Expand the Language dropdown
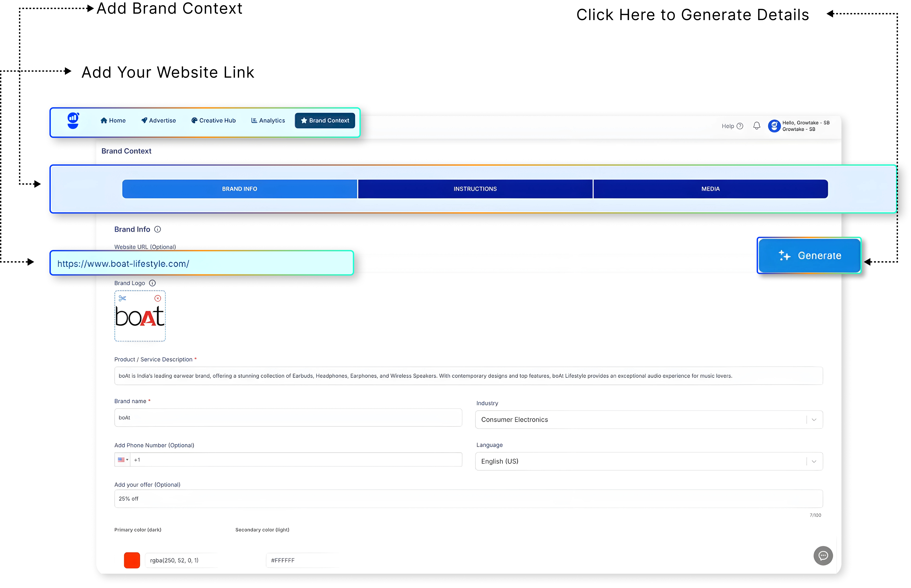The width and height of the screenshot is (911, 588). 814,461
